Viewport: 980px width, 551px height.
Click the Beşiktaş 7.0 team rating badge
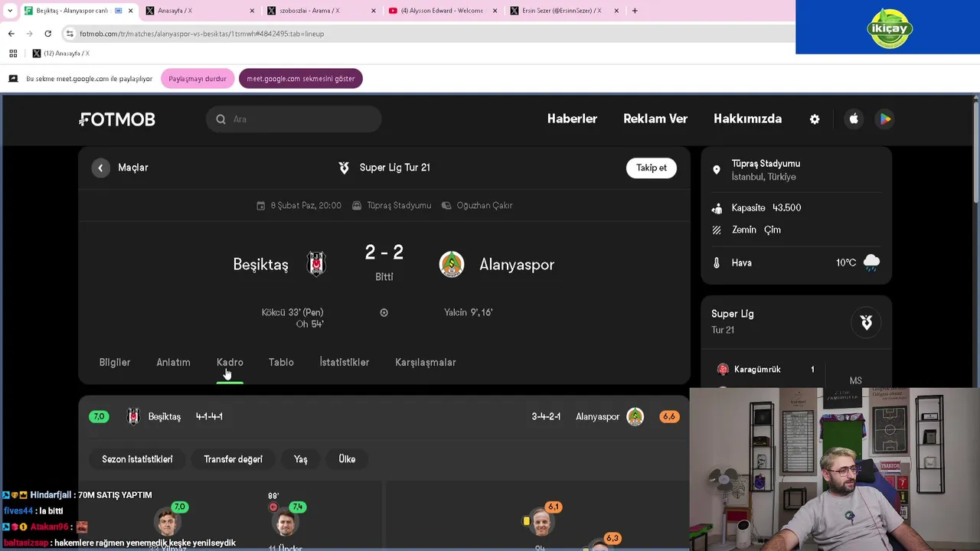click(99, 417)
